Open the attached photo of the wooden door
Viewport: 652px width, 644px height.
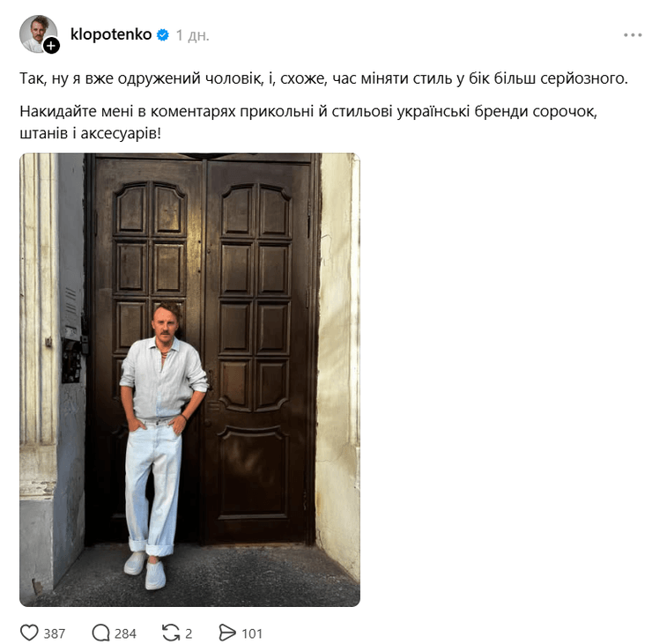[x=189, y=380]
